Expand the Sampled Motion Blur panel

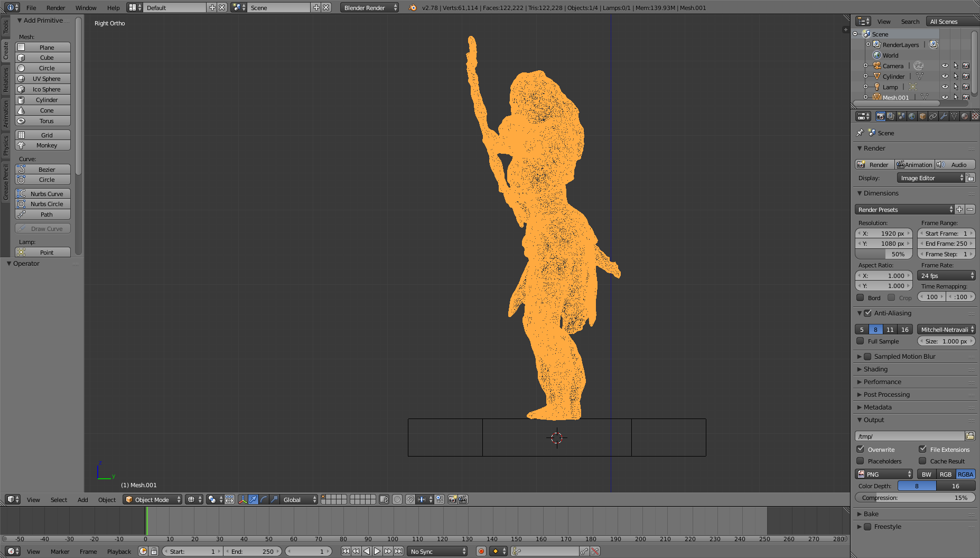(860, 357)
